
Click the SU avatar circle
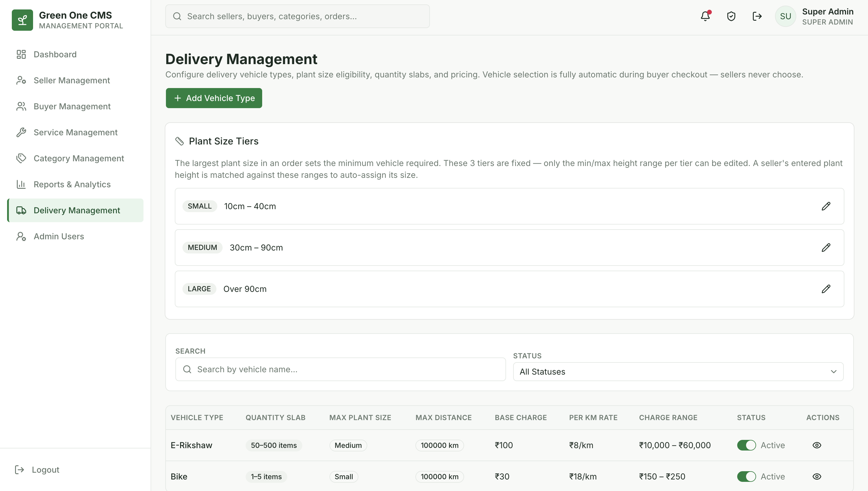coord(785,16)
